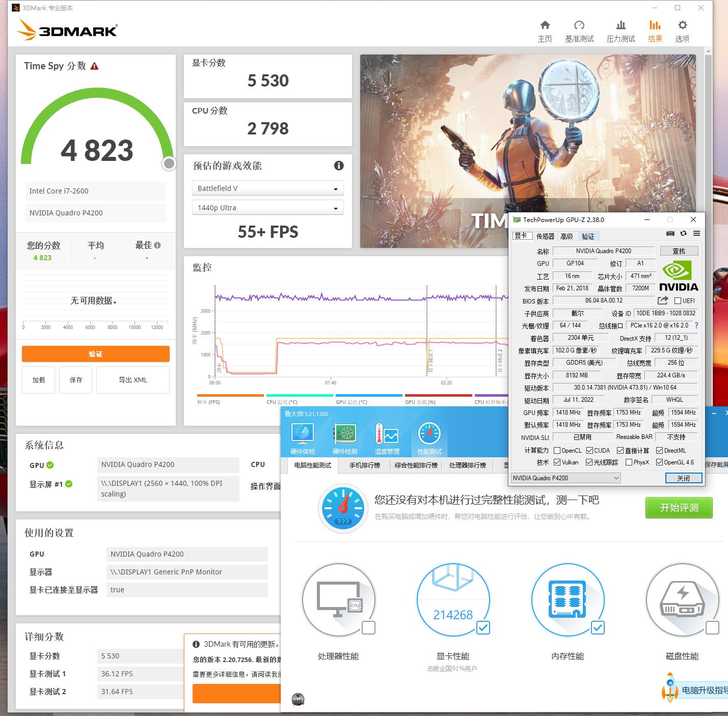Click the green 开始评测 button
Screen dimensions: 728x716
(679, 508)
